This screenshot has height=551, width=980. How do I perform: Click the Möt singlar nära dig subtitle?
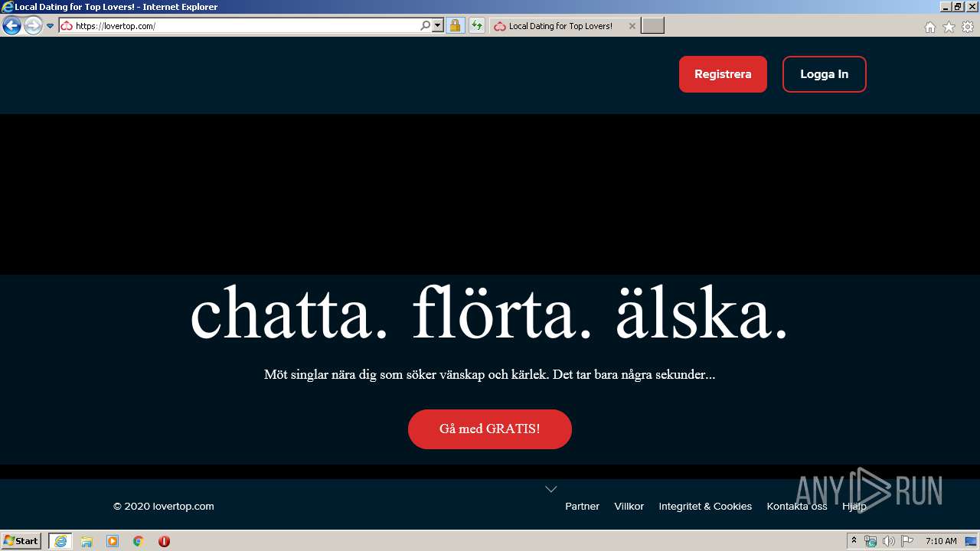point(489,375)
